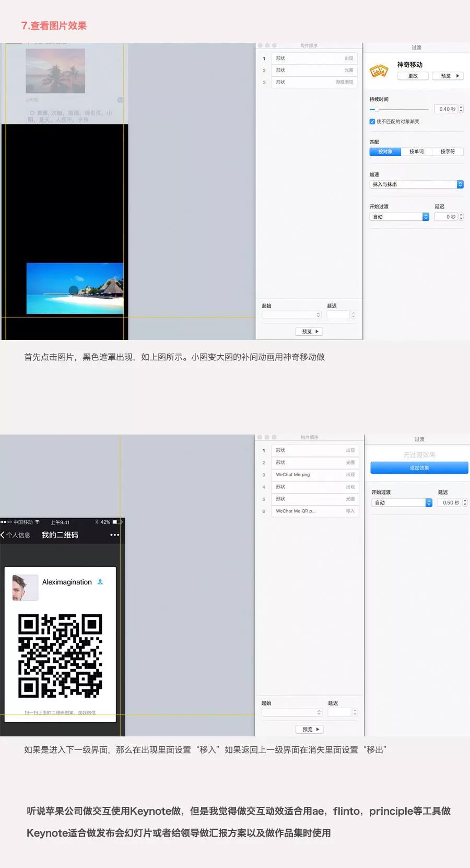This screenshot has height=868, width=470.
Task: Open 自动 dropdown in the 神奇移动 panel
Action: (x=399, y=217)
